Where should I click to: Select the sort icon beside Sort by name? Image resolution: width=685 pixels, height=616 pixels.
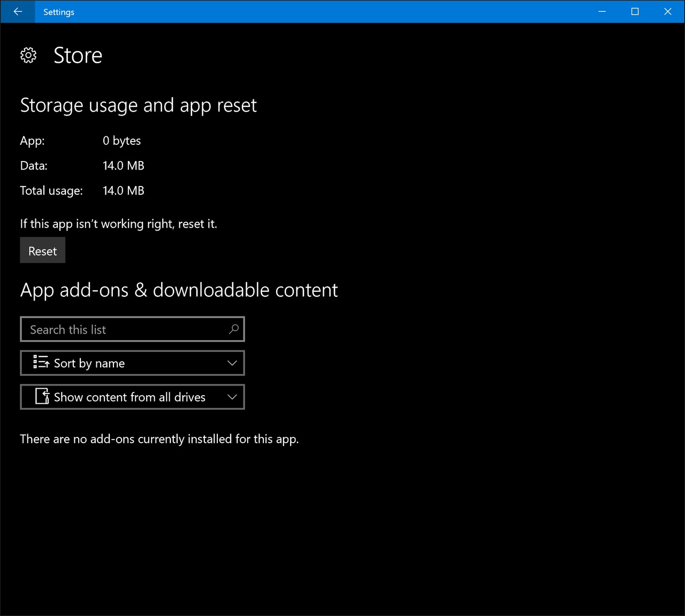(x=40, y=363)
